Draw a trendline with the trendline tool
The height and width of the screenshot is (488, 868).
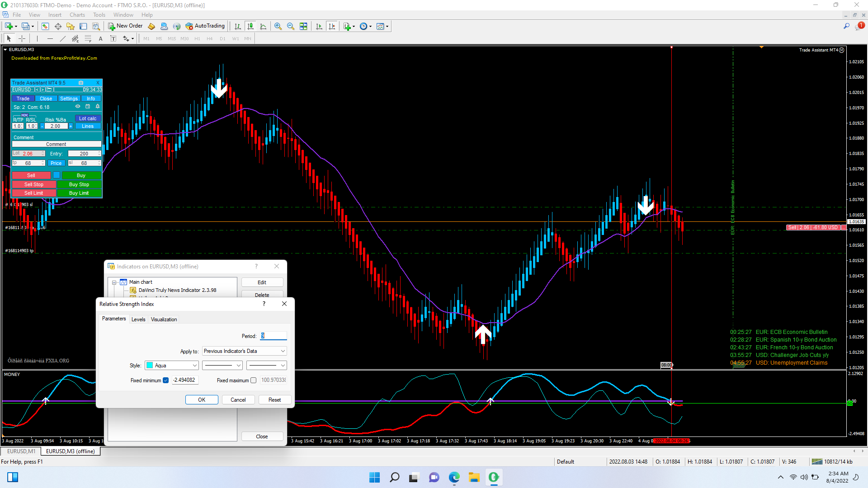pos(63,39)
